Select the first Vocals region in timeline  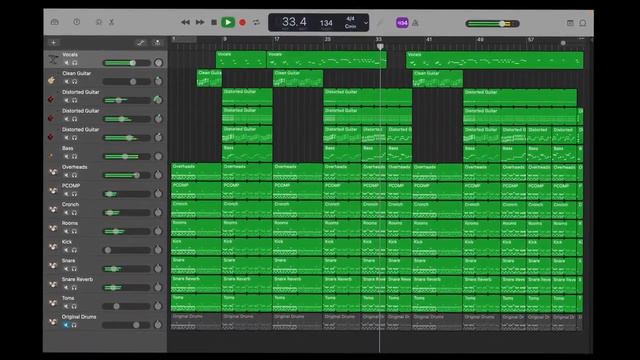coord(241,60)
